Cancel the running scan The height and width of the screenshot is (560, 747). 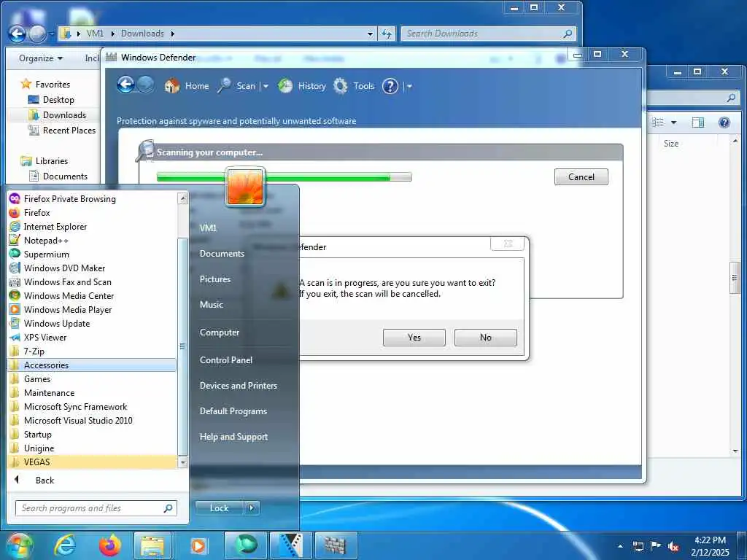pyautogui.click(x=581, y=176)
